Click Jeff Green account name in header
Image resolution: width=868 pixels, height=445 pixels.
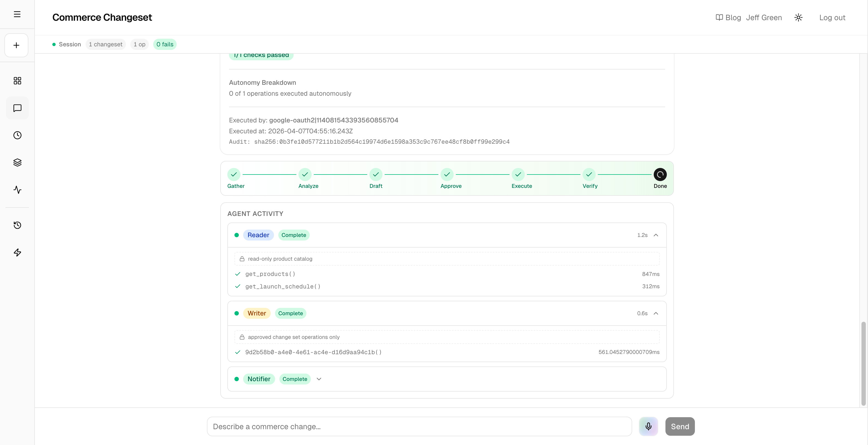[764, 17]
